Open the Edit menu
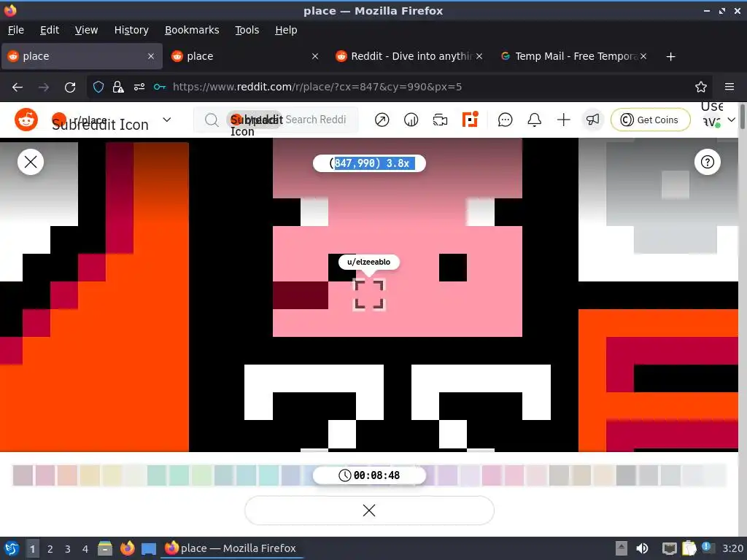The image size is (747, 560). click(x=50, y=30)
